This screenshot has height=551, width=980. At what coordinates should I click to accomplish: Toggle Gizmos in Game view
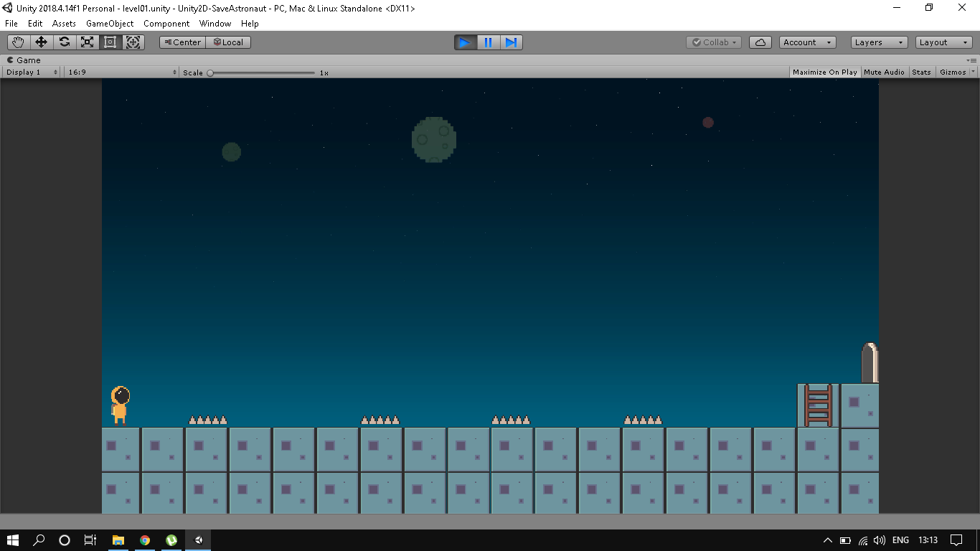pos(953,72)
